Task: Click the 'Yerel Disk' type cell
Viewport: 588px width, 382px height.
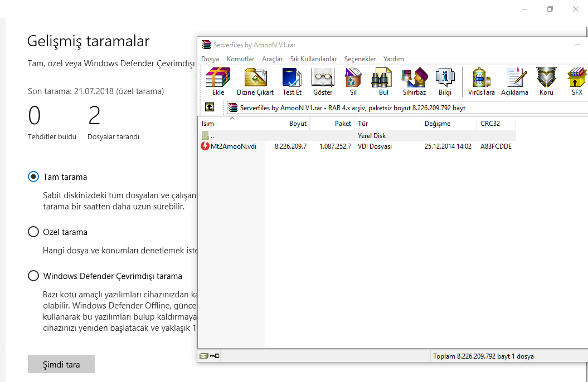Action: pyautogui.click(x=372, y=135)
